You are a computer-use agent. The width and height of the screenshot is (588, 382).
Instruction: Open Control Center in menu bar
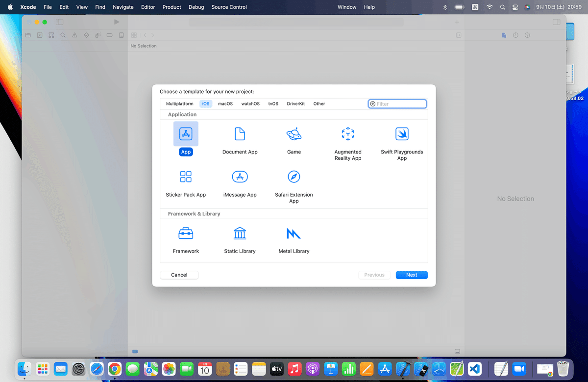click(x=515, y=7)
